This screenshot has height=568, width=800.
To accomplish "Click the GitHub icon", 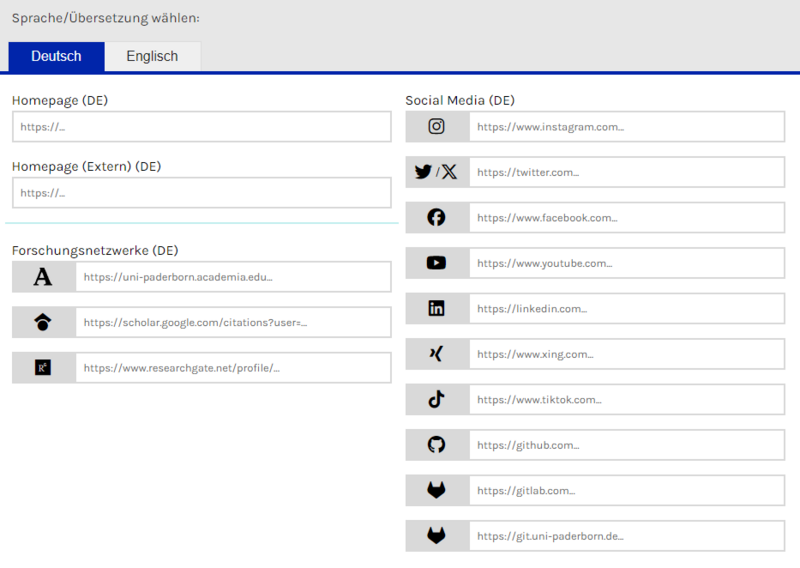I will (x=436, y=445).
